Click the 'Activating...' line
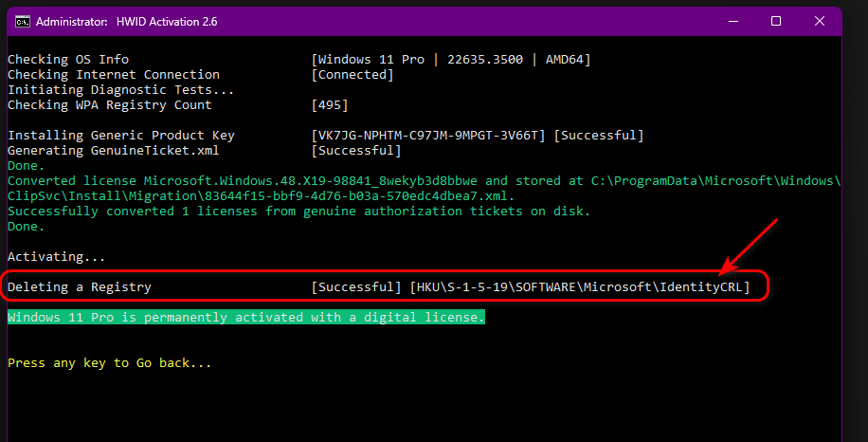Viewport: 868px width, 442px height. click(57, 256)
